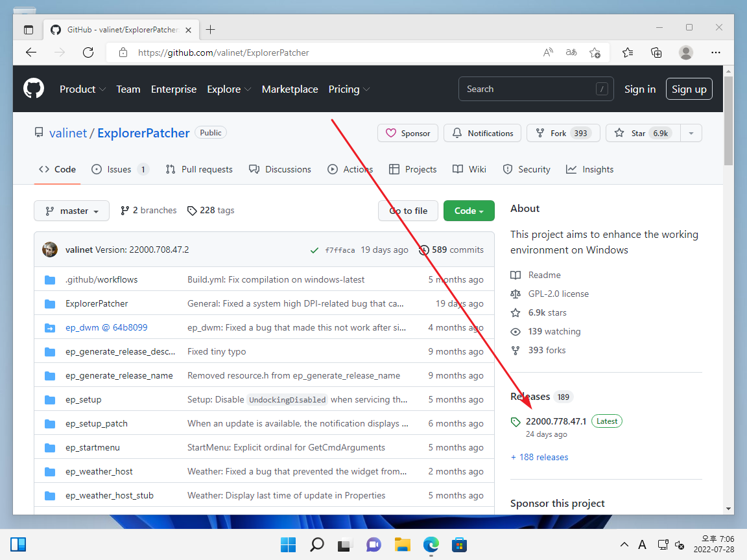Screen dimensions: 747x560
Task: Click the Go to file button
Action: [x=408, y=211]
